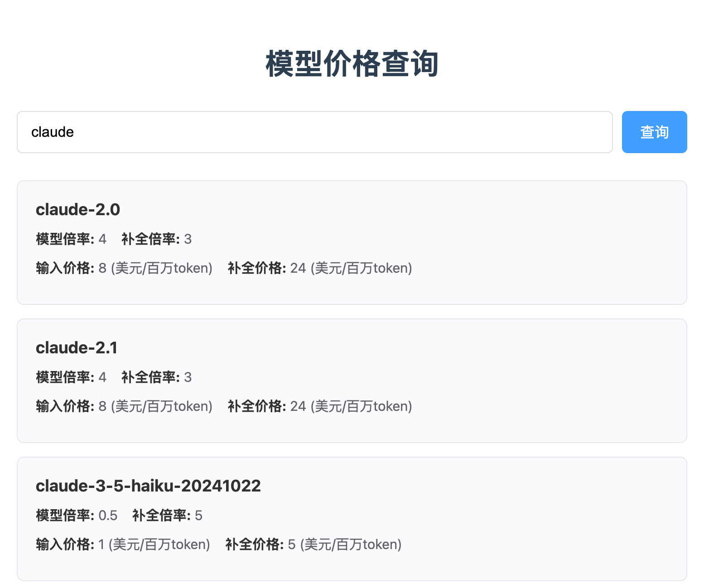Image resolution: width=704 pixels, height=588 pixels.
Task: Click 补全价格 label in claude-2.0 card
Action: [257, 268]
